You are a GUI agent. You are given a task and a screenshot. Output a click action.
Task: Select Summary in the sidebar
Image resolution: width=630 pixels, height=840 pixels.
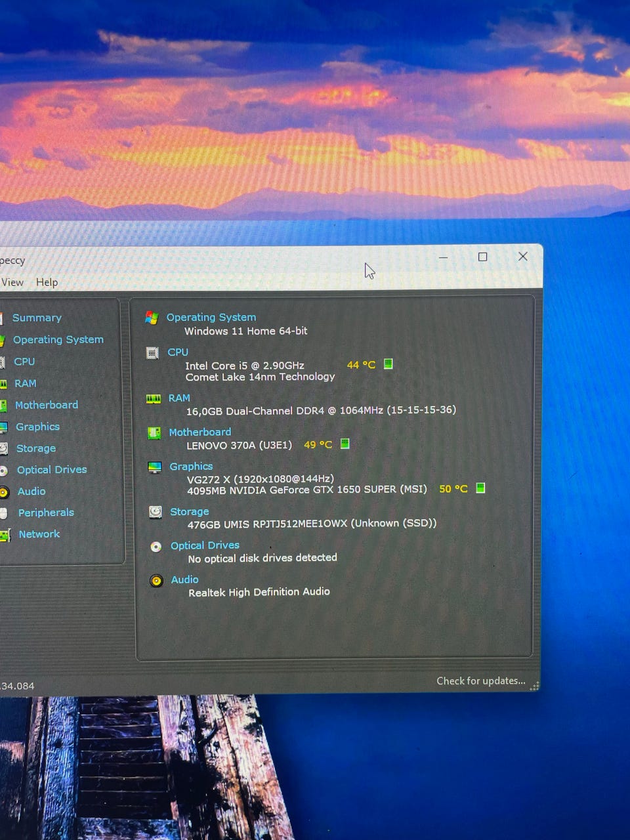[x=37, y=318]
